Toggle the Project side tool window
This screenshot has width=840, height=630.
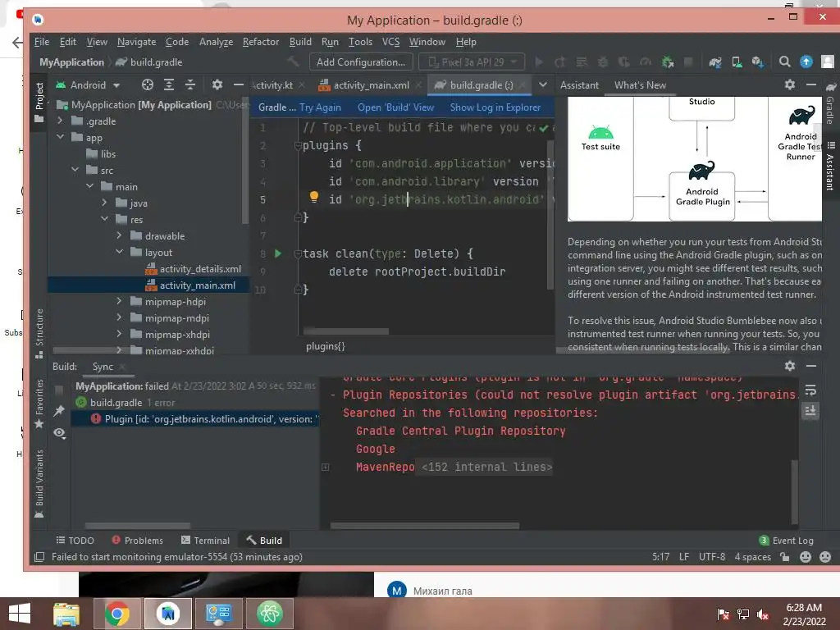tap(39, 103)
